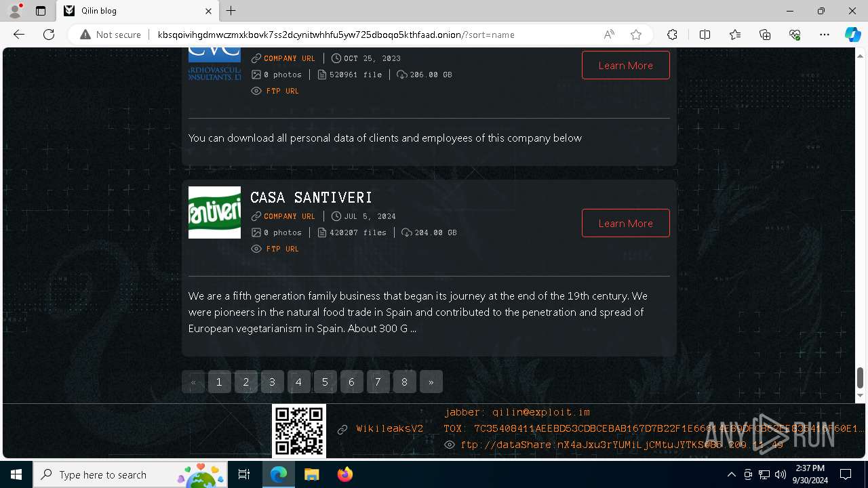
Task: Click the vertical page scrollbar thumb
Action: (860, 378)
